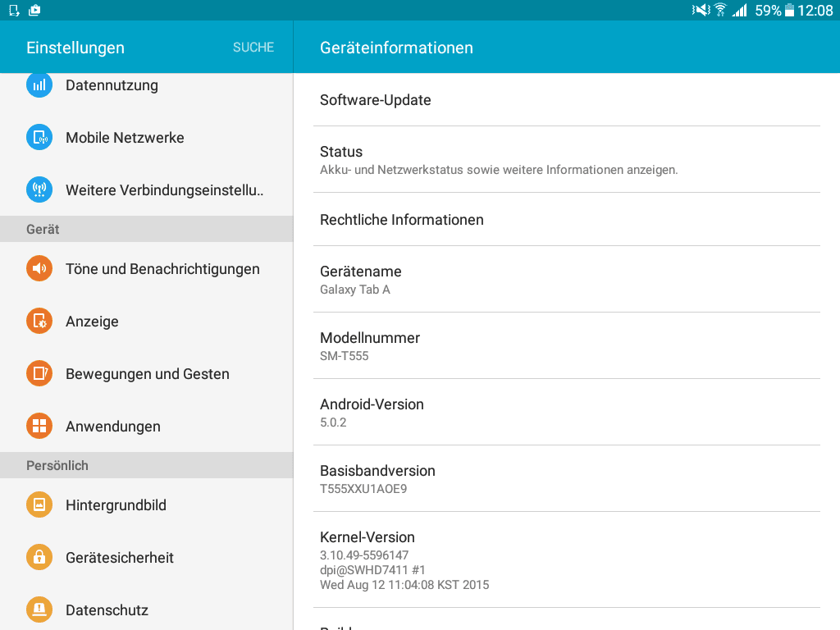Tap the Basisbandversion row

coord(567,479)
